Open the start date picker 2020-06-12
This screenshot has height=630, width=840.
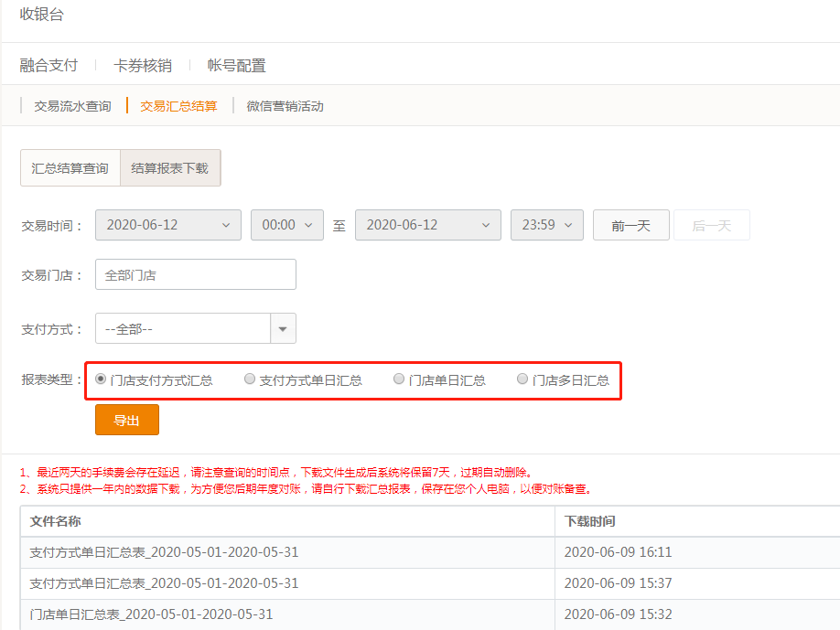pos(167,225)
